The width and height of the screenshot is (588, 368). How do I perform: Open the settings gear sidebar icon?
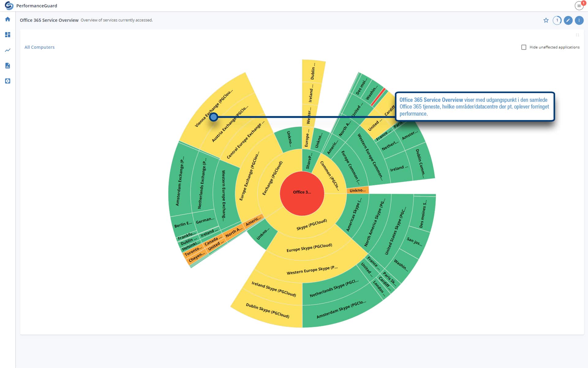coord(8,81)
